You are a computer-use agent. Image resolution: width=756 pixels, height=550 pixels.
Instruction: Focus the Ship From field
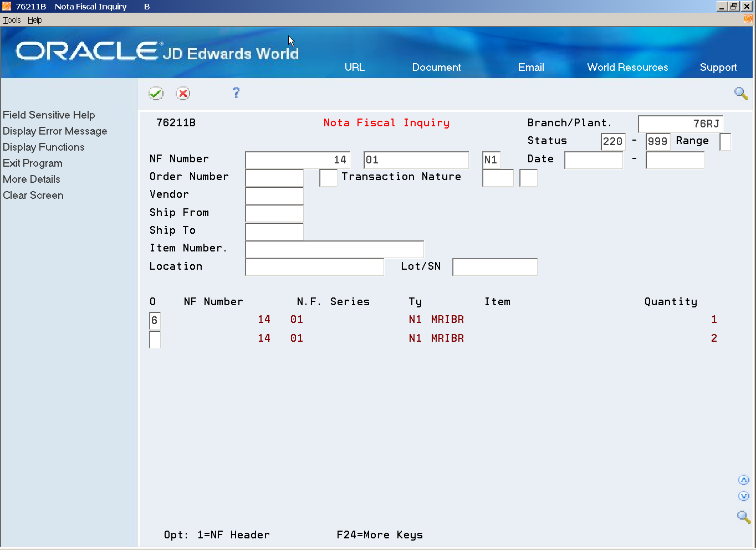coord(274,214)
